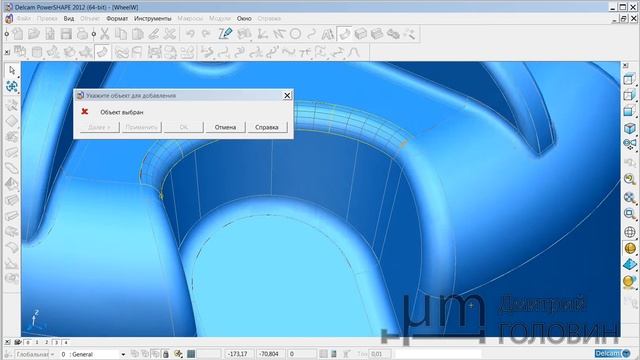Click the Undo arrow icon
This screenshot has width=640, height=360.
click(x=190, y=34)
